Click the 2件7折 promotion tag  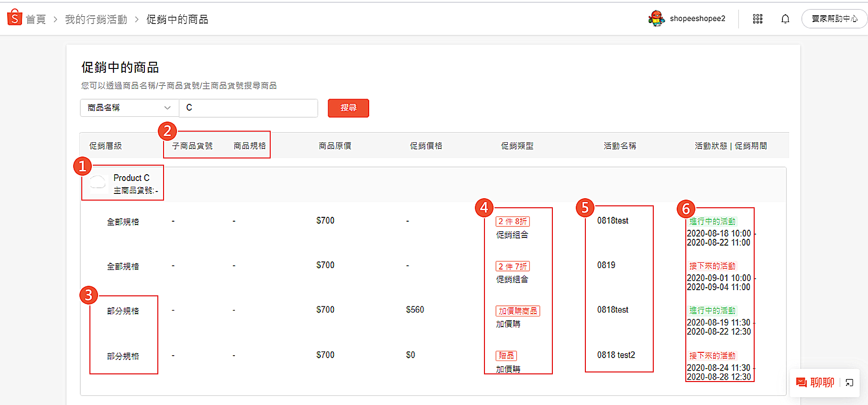point(513,266)
